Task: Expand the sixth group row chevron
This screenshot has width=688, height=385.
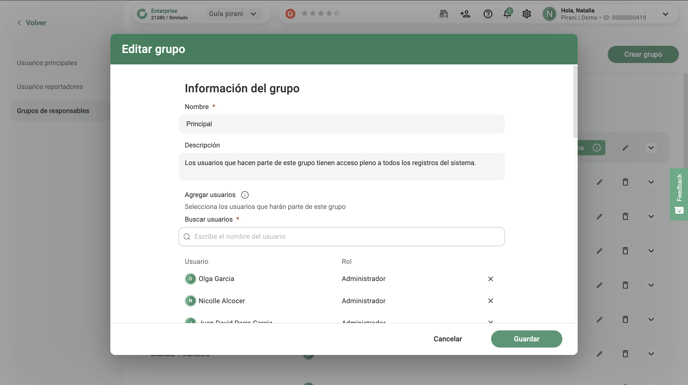Action: pos(651,320)
